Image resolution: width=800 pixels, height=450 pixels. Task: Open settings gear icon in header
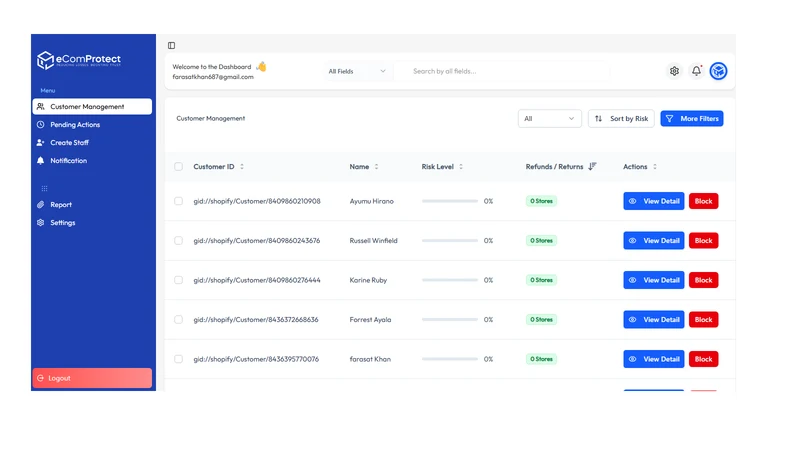(x=674, y=71)
